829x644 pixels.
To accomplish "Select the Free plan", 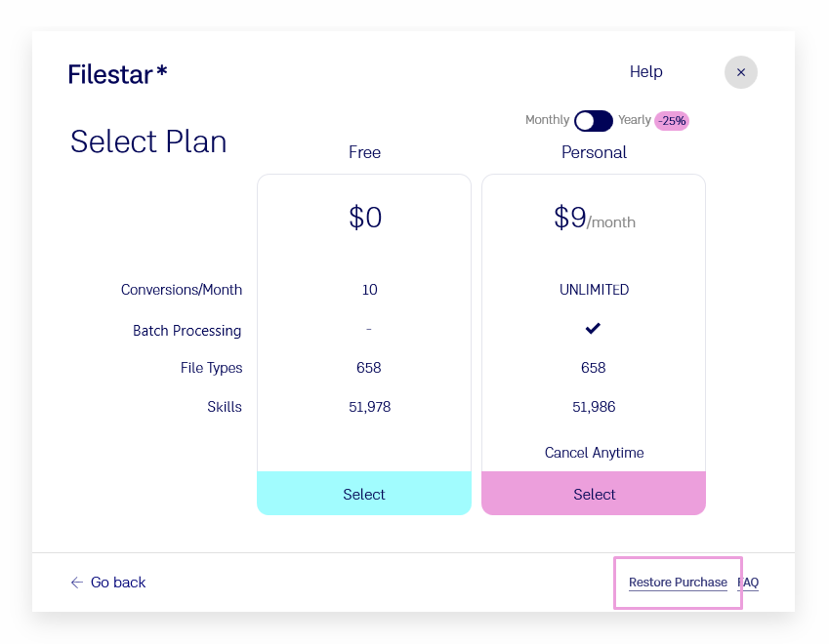I will point(364,494).
